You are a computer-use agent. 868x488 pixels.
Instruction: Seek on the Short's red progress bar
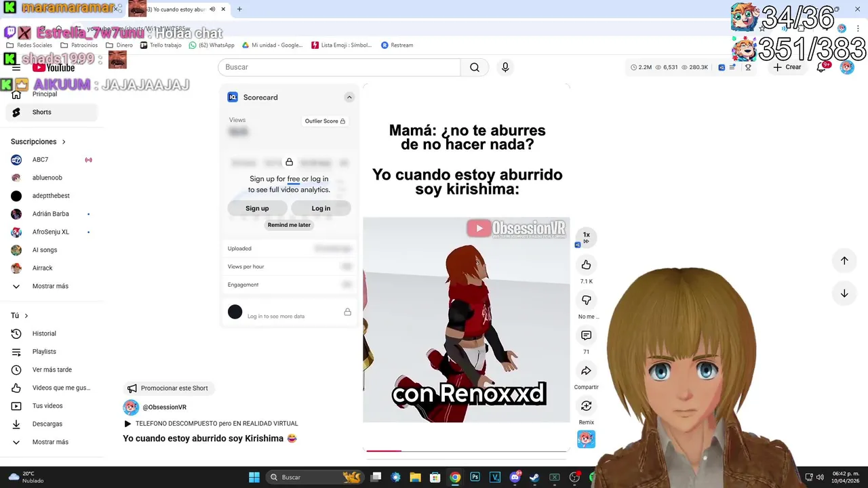(467, 450)
